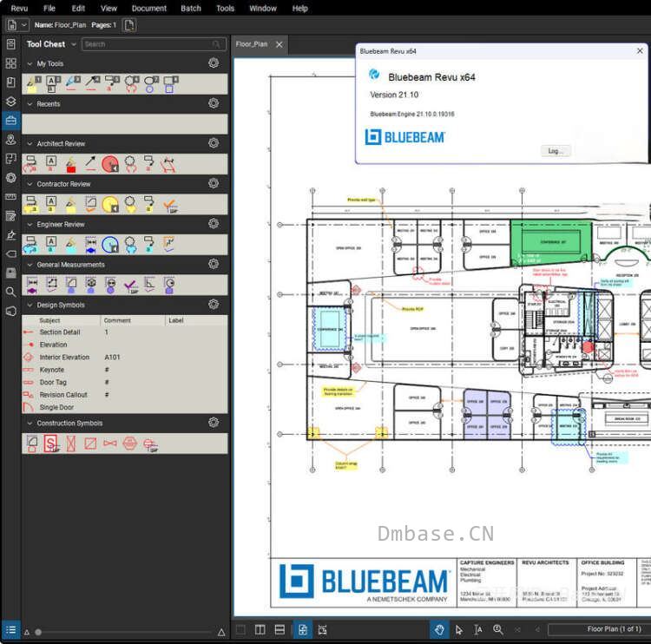Collapse the My Tools section

tap(30, 63)
